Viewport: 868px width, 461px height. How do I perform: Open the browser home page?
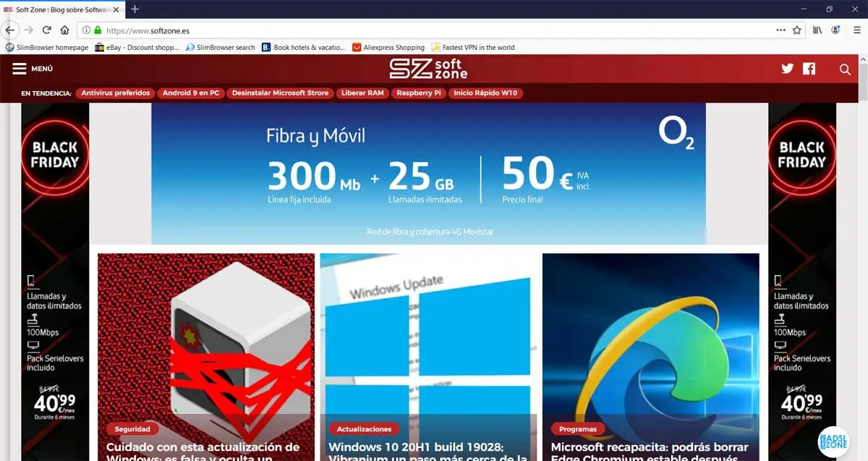64,30
